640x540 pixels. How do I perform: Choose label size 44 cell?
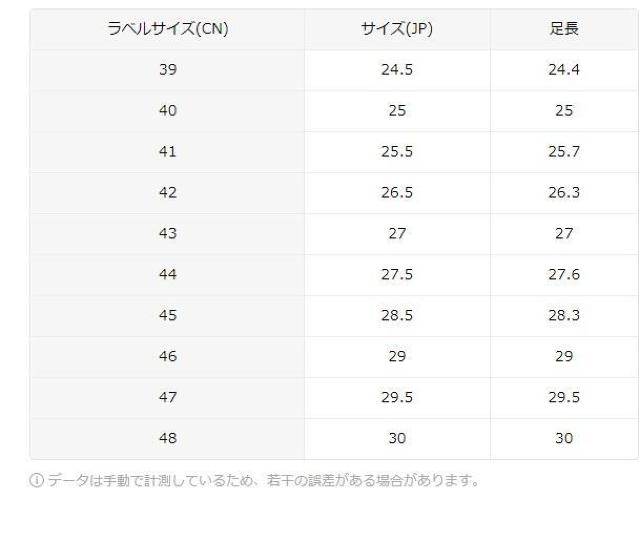168,275
